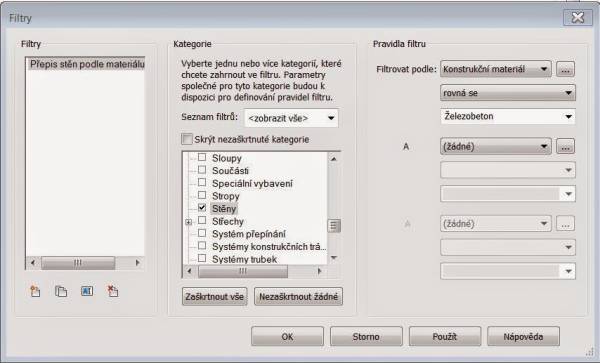Click right arrow of category horizontal scrollbar
The width and height of the screenshot is (600, 363).
click(320, 271)
